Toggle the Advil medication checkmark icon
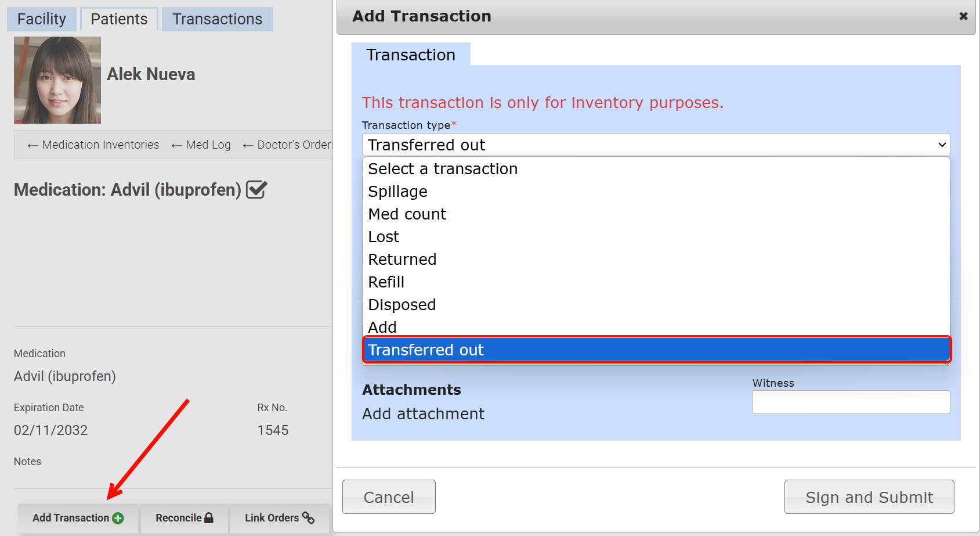The image size is (980, 536). pyautogui.click(x=256, y=190)
